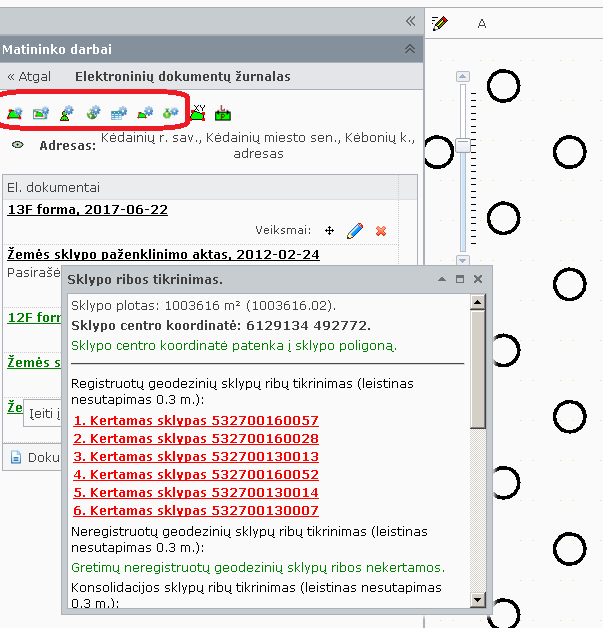Click the A text tool on map toolbar

click(x=482, y=24)
